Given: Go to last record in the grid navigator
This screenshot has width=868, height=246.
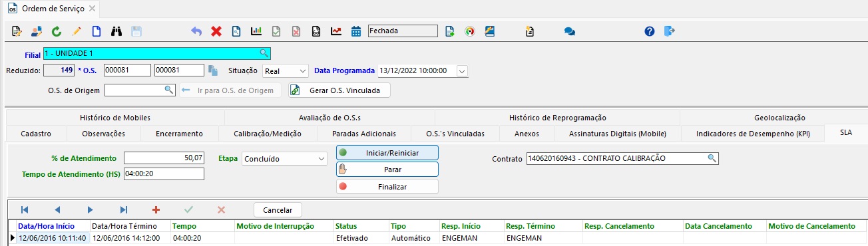Looking at the screenshot, I should point(123,209).
